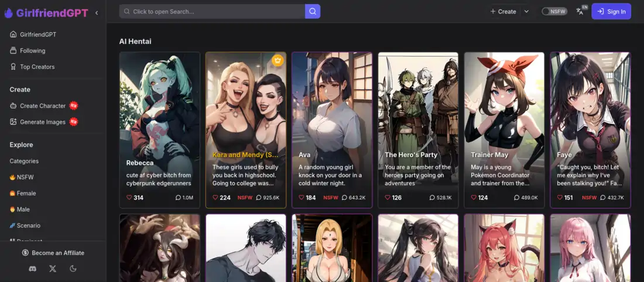Open the Faye character card title
644x282 pixels.
pos(564,155)
